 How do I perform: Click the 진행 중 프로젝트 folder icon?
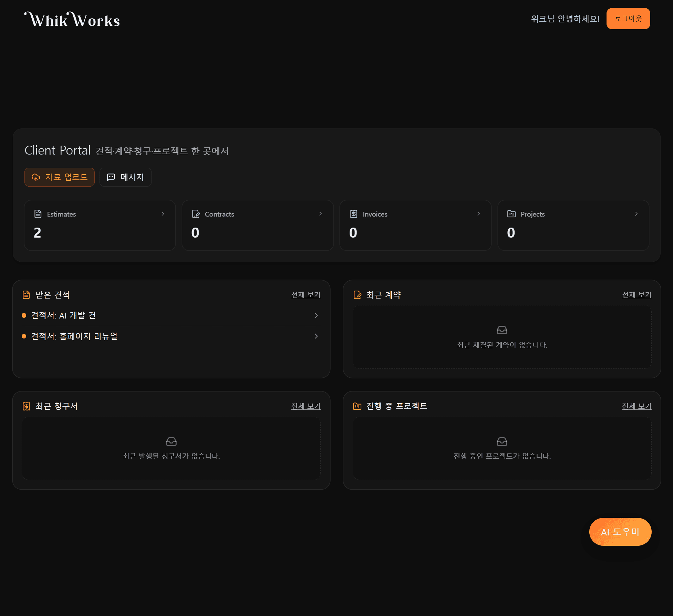(x=357, y=406)
